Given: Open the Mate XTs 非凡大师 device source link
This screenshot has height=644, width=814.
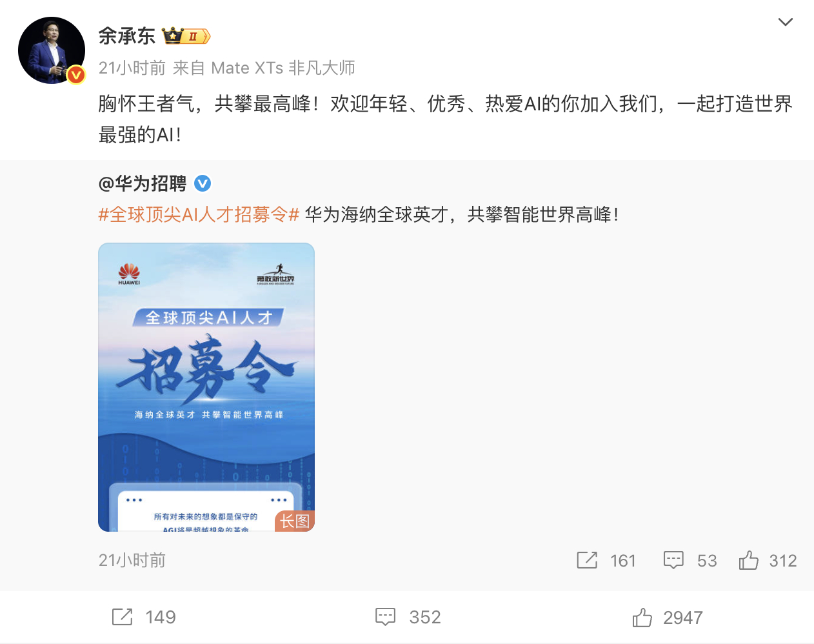Looking at the screenshot, I should [283, 68].
